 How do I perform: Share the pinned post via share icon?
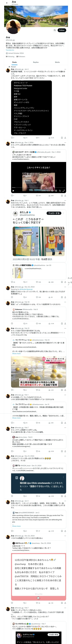pos(65,138)
